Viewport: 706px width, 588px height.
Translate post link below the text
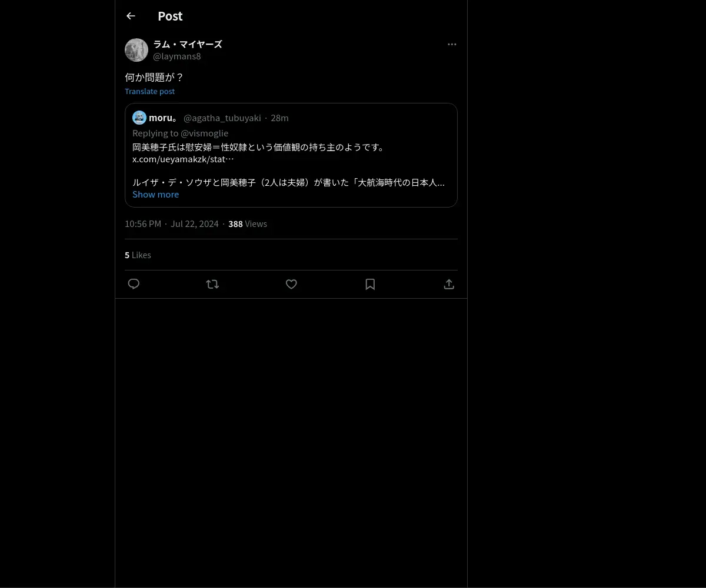(149, 91)
